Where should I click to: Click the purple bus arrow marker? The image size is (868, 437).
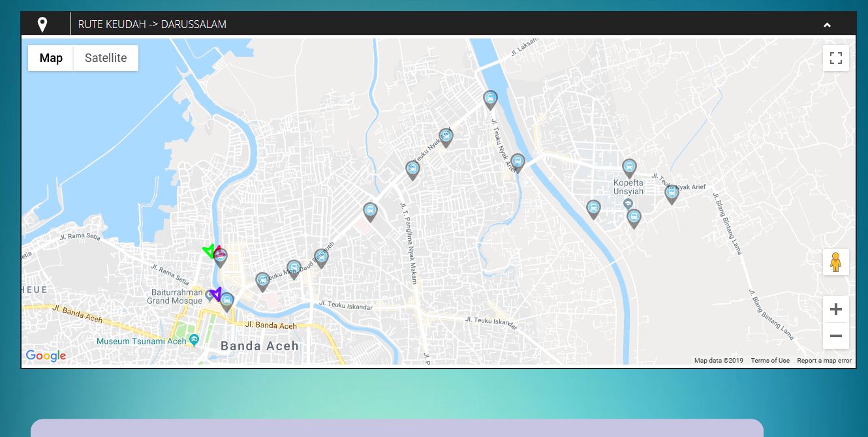click(215, 294)
